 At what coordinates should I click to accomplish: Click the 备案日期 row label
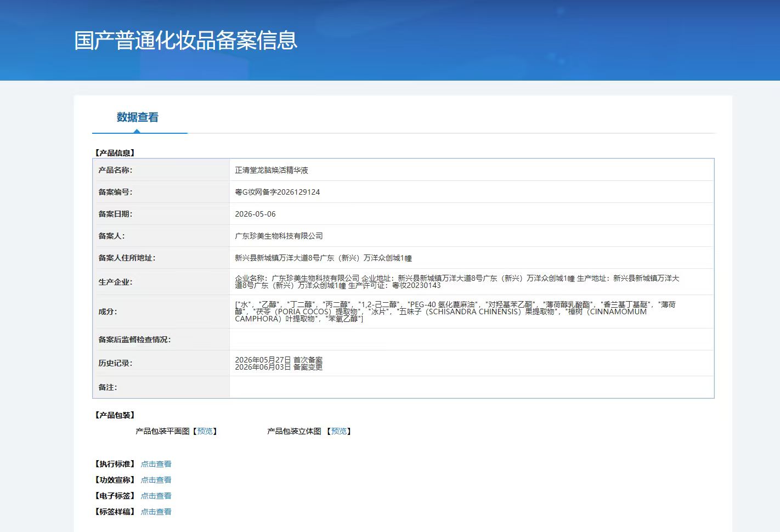[x=115, y=214]
